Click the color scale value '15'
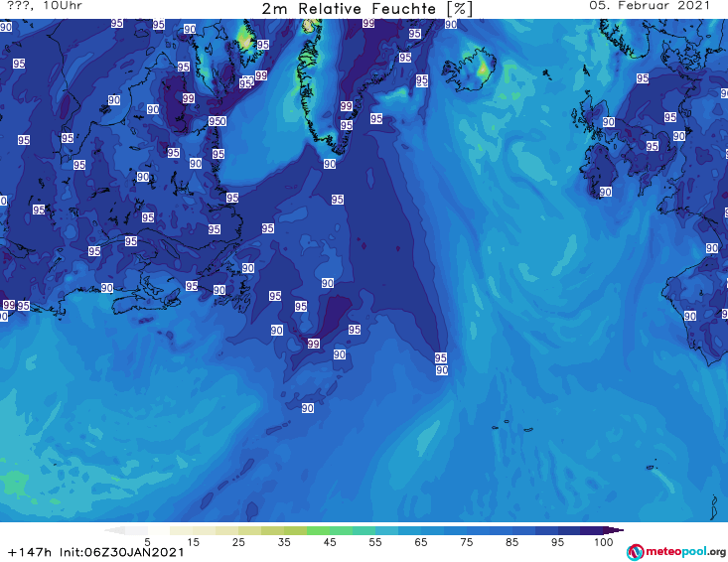728x562 pixels. click(193, 542)
